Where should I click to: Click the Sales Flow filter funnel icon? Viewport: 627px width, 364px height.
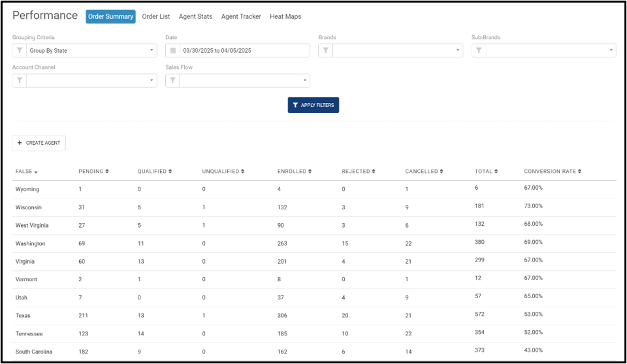[x=172, y=81]
